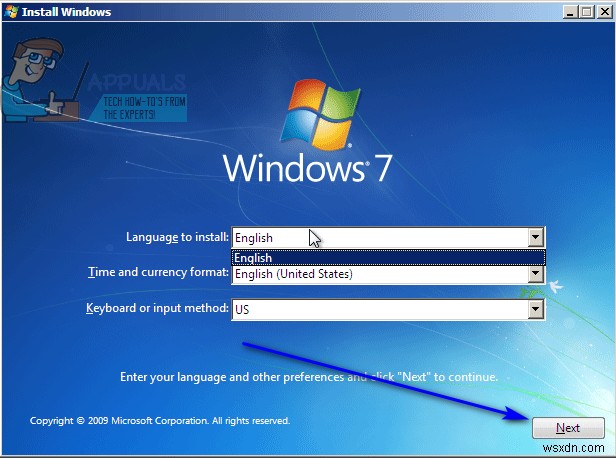Viewport: 616px width, 458px height.
Task: Minimize the Install Windows window
Action: [570, 12]
